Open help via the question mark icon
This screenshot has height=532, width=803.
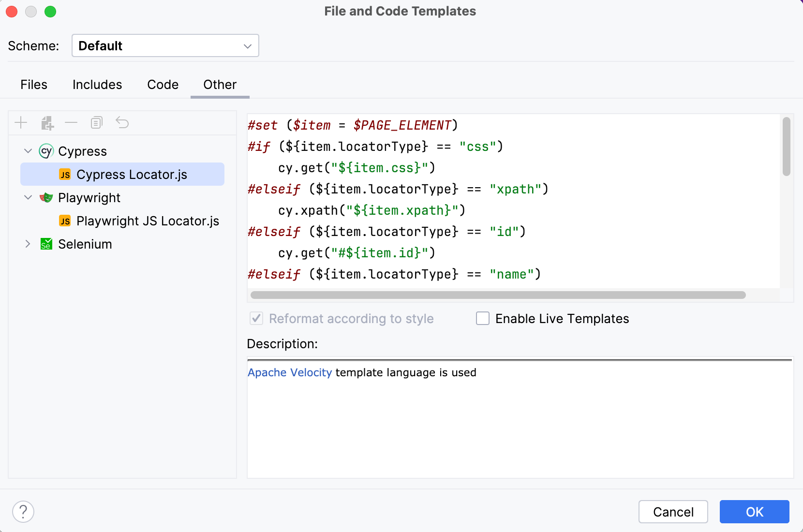click(23, 511)
